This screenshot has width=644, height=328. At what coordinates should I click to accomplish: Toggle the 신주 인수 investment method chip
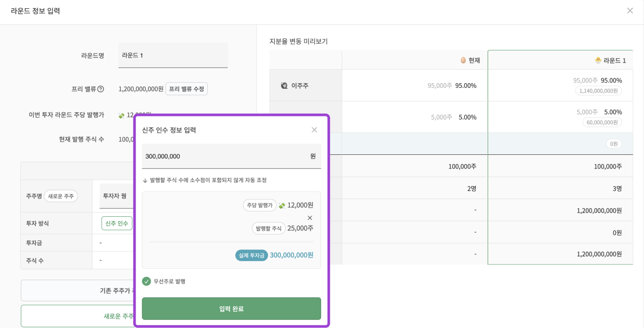[x=116, y=223]
